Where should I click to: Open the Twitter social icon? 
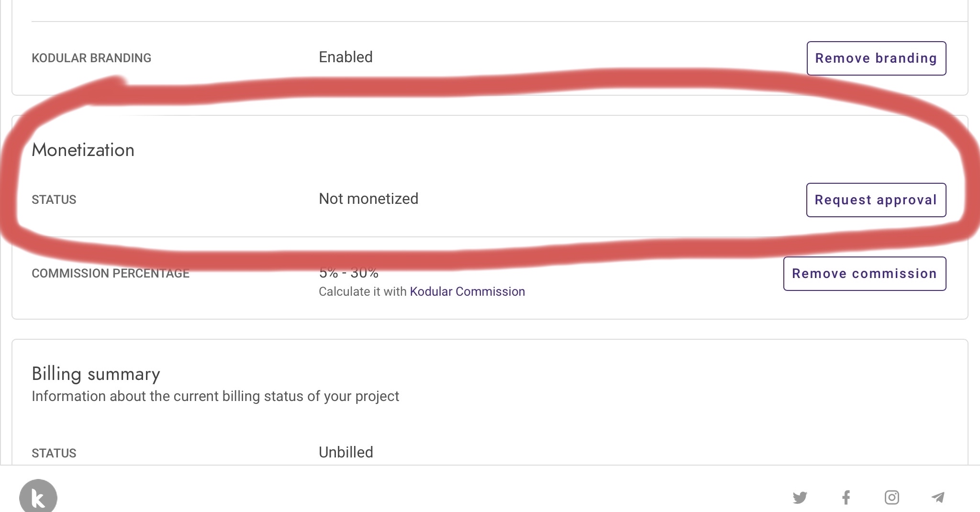(800, 498)
